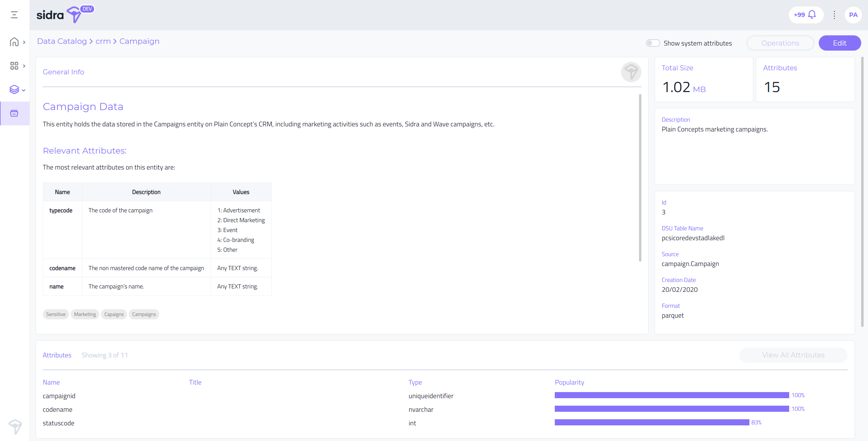Expand the home sidebar chevron

[x=24, y=42]
